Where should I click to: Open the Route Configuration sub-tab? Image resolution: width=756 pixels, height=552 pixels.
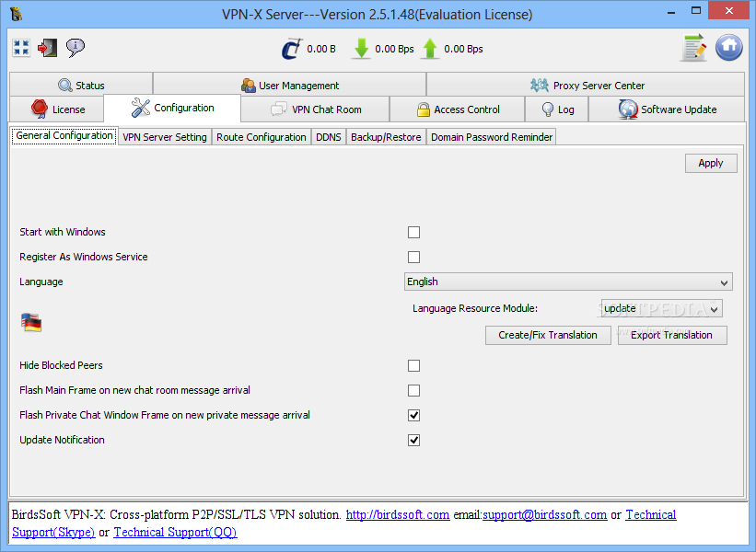pos(261,137)
